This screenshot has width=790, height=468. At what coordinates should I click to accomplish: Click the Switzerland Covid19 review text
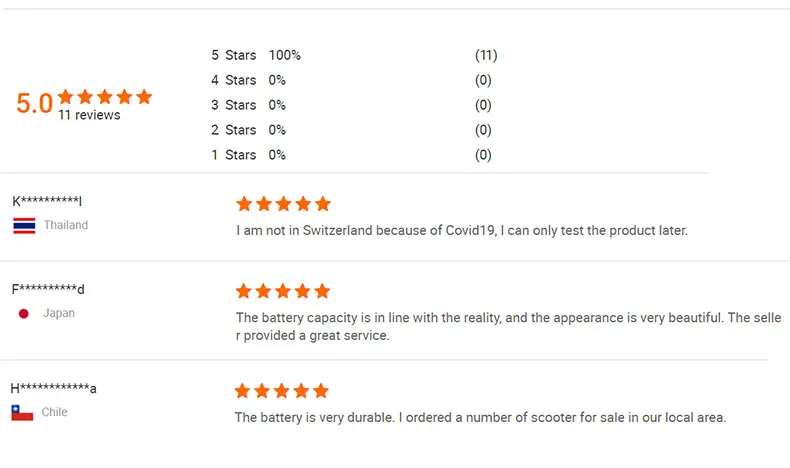[x=462, y=230]
